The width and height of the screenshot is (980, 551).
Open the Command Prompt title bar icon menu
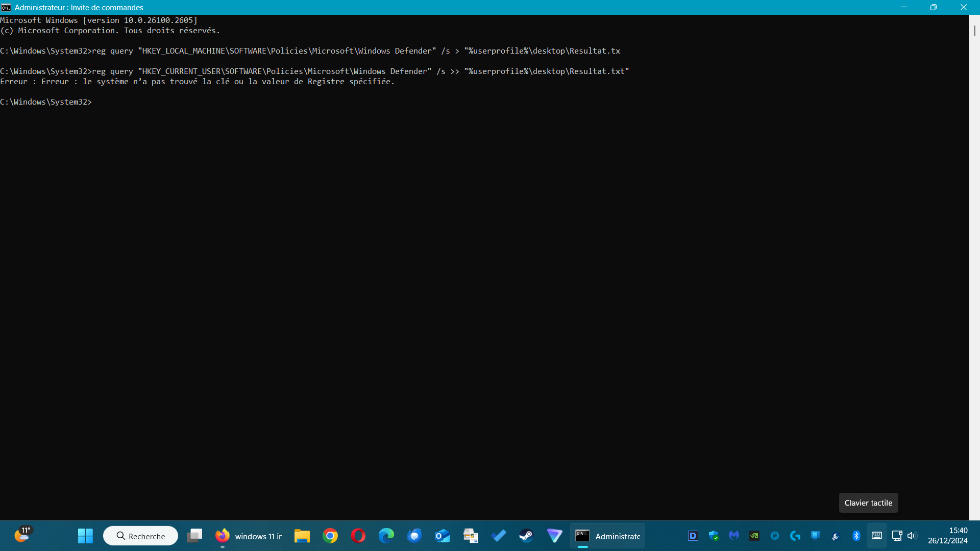tap(6, 7)
